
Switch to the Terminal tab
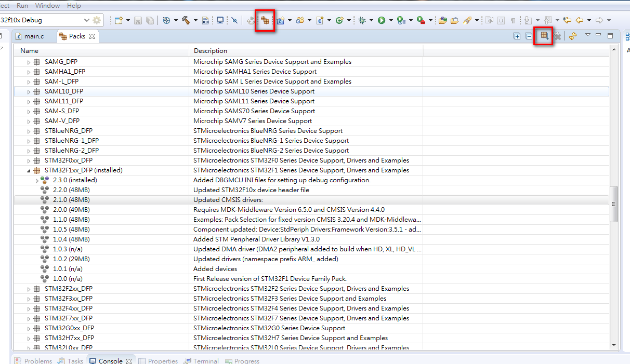tap(201, 361)
